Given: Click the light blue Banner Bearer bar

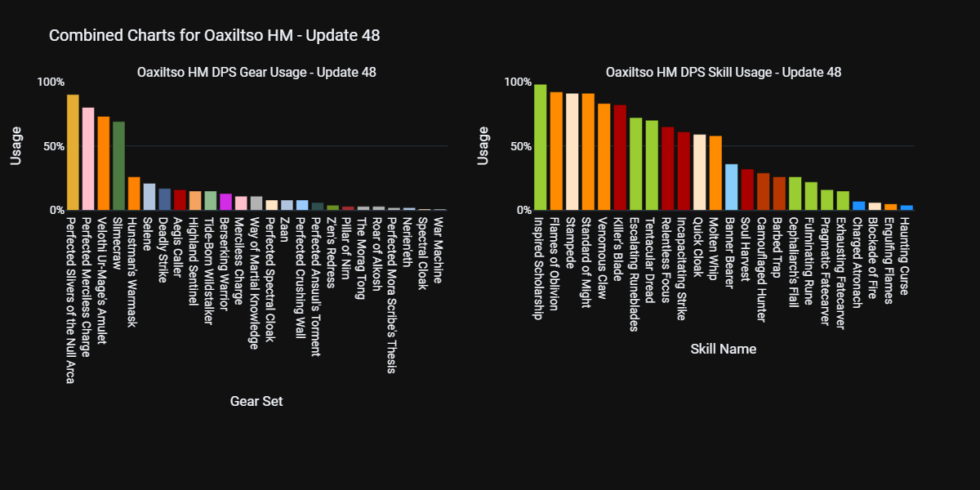Looking at the screenshot, I should (732, 187).
